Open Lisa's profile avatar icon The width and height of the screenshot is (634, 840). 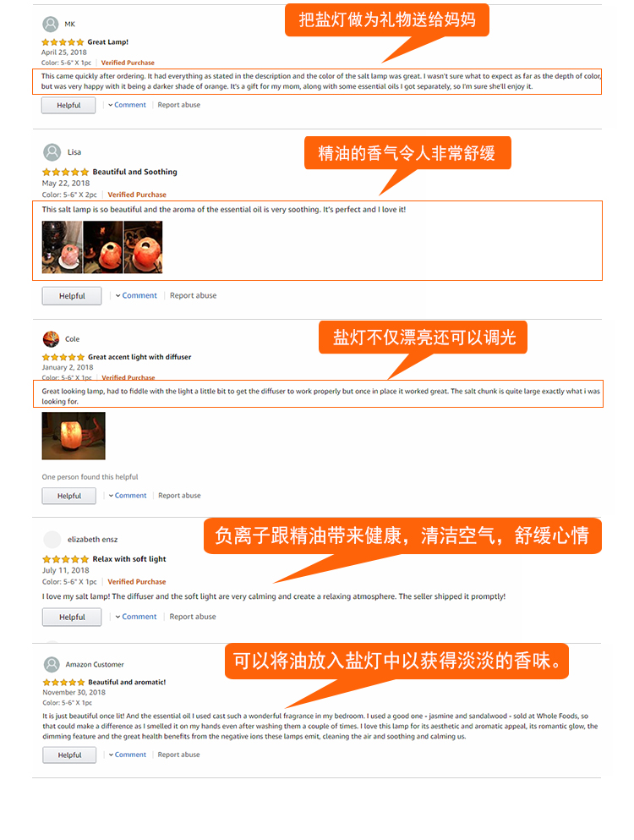[x=52, y=152]
